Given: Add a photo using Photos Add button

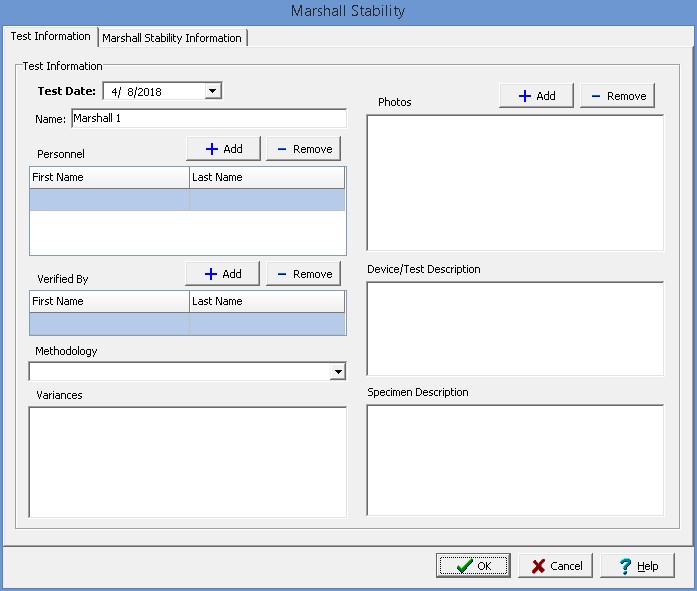Looking at the screenshot, I should (x=536, y=96).
